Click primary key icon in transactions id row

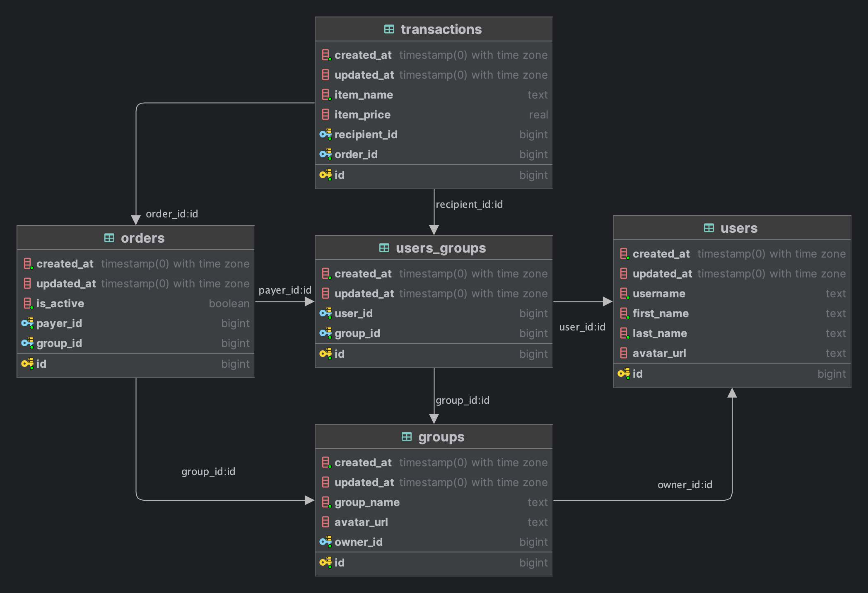point(325,175)
